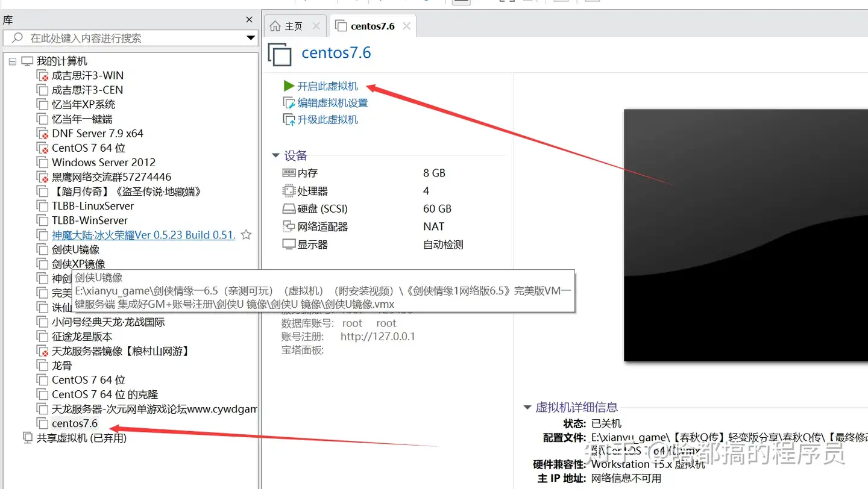Click 网络信息不可用 IP address value
Viewport: 868px width, 489px height.
626,478
